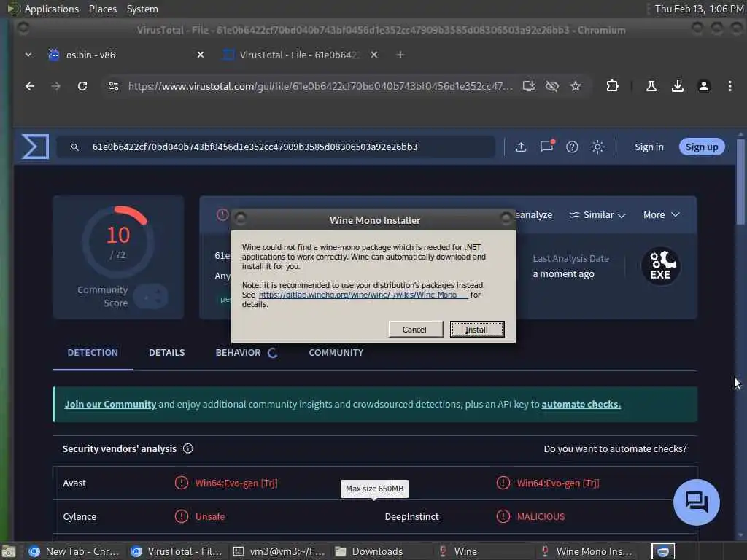Screen dimensions: 747x560
Task: Click the upload file icon
Action: pyautogui.click(x=521, y=147)
